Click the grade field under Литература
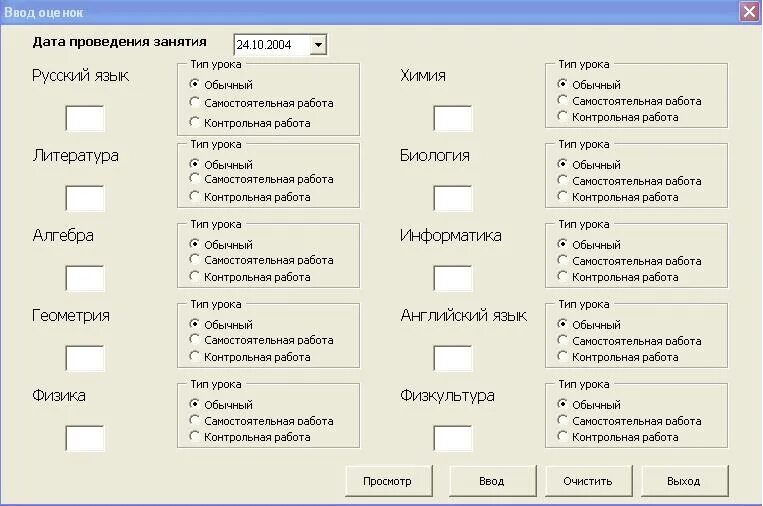The image size is (763, 506). pos(85,198)
